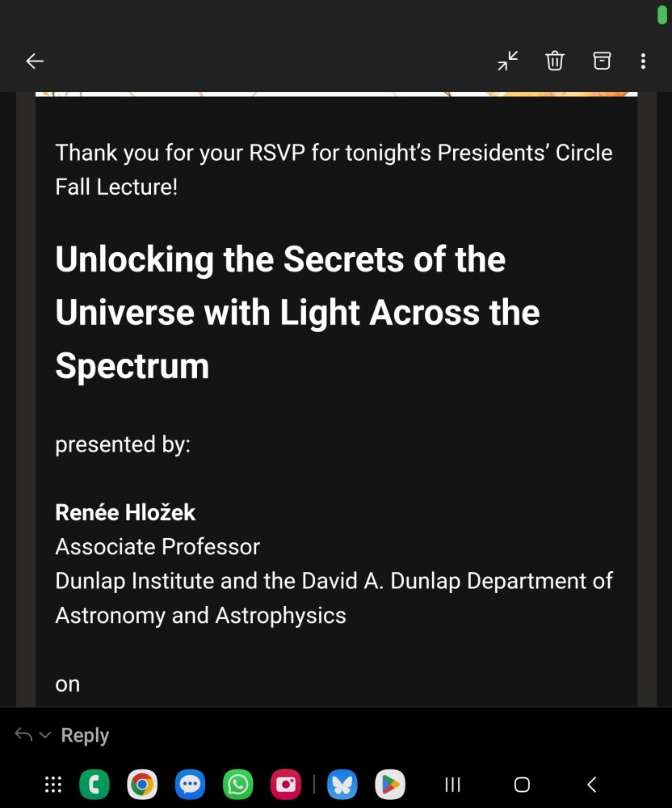Viewport: 672px width, 808px height.
Task: Open the blue butterfly Bluesky app
Action: pyautogui.click(x=342, y=785)
